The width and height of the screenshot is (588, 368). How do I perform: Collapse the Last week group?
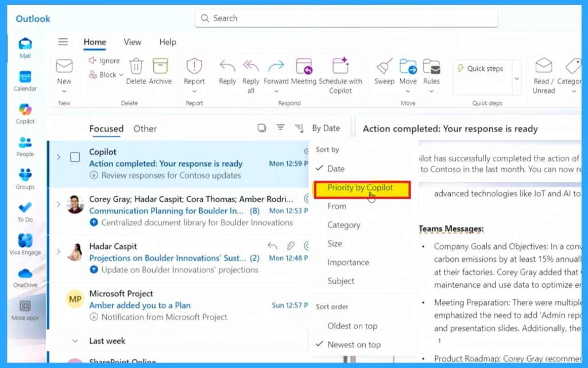pos(75,340)
